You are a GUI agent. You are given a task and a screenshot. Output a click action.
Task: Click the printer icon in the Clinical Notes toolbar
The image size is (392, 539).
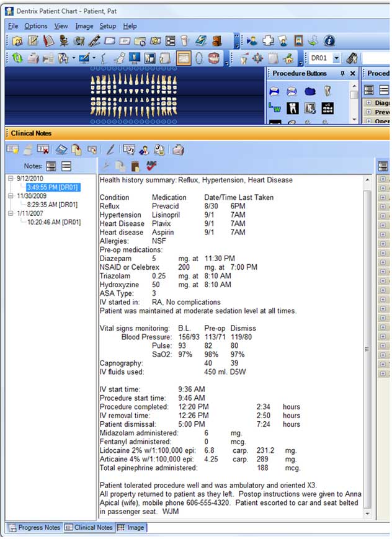pyautogui.click(x=178, y=150)
